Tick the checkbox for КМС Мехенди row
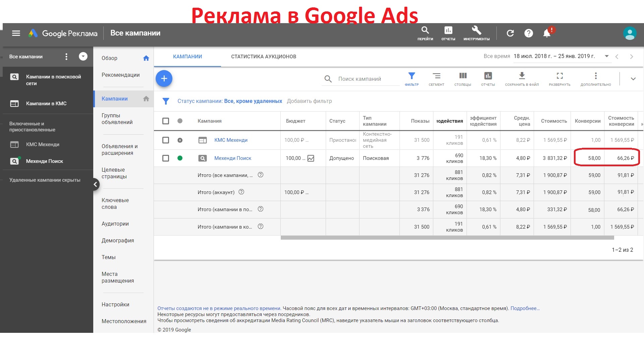Screen dimensions: 644x362 (166, 140)
